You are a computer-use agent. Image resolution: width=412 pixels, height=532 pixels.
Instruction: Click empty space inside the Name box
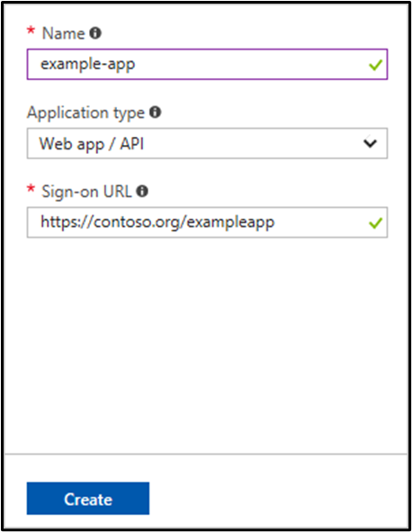(251, 65)
